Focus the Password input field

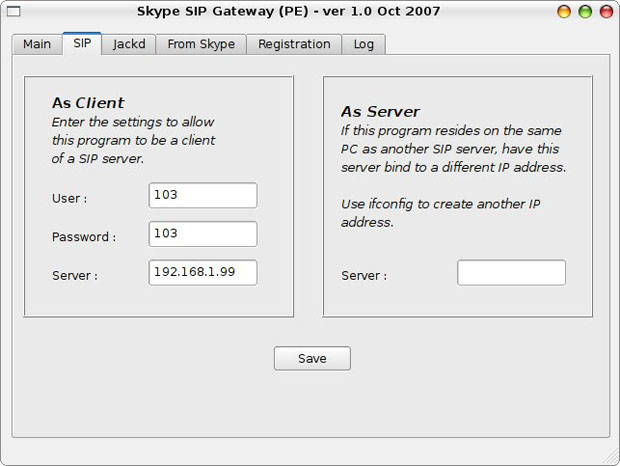point(203,234)
